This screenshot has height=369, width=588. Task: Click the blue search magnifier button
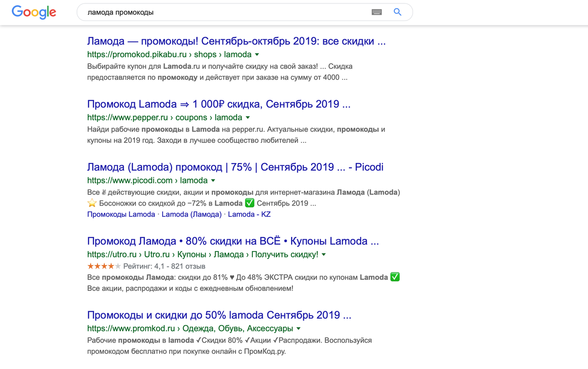[x=397, y=12]
